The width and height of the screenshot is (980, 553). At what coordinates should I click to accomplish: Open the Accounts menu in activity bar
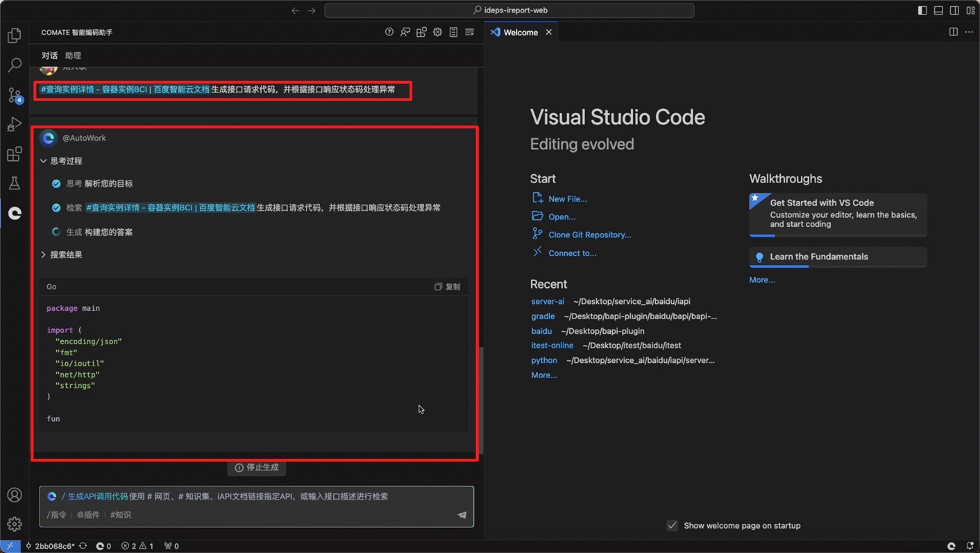click(x=15, y=495)
